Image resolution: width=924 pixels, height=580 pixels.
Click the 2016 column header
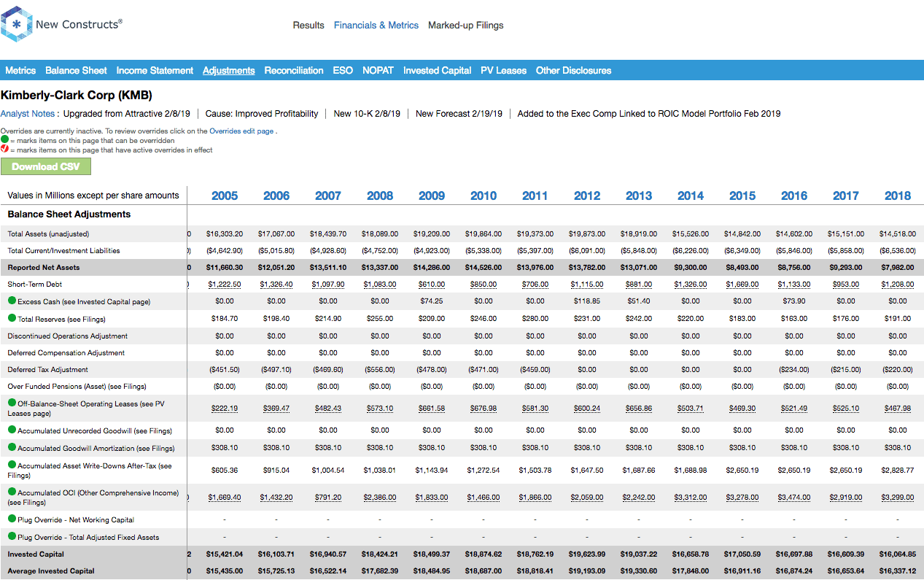click(794, 196)
